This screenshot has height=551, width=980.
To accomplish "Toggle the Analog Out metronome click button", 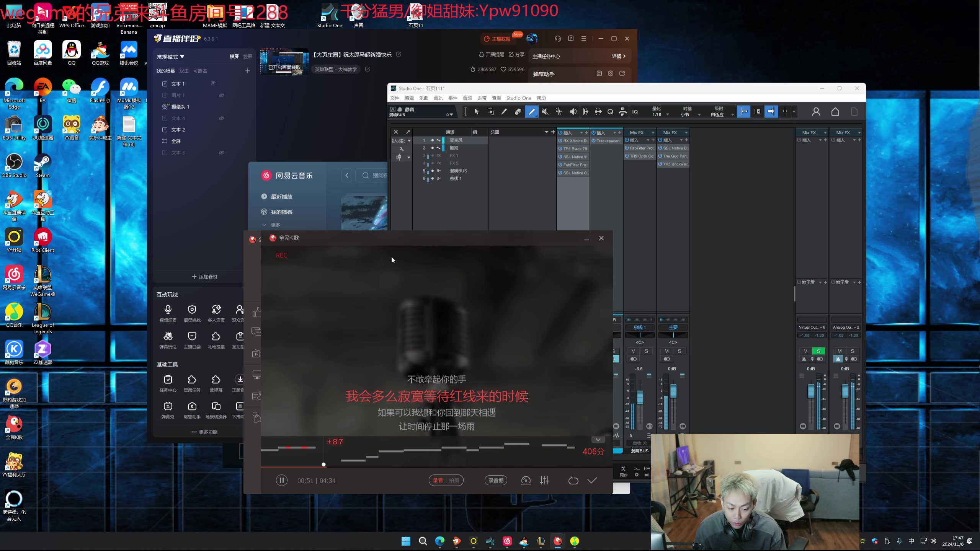I will tap(838, 359).
